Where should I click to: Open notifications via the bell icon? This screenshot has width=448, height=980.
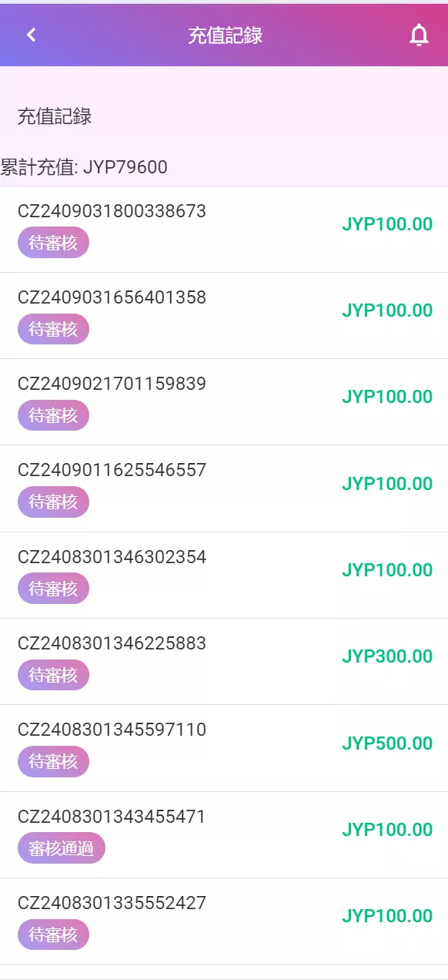[419, 35]
